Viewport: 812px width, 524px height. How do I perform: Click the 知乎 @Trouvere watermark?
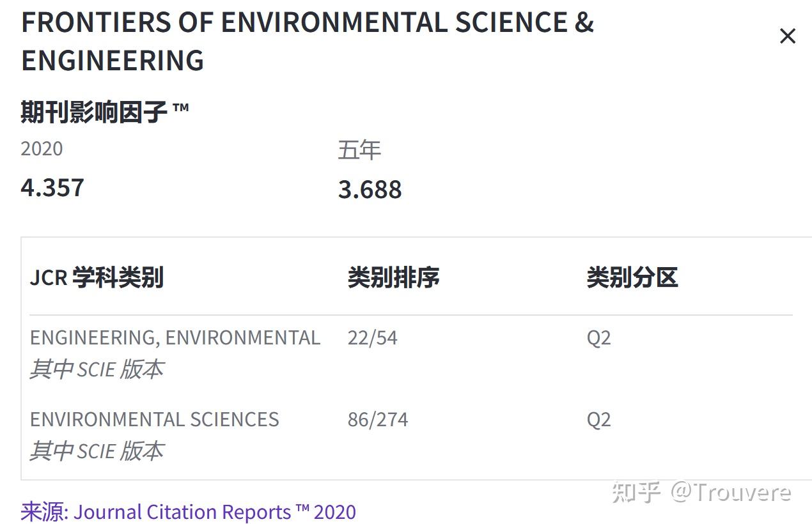click(701, 492)
